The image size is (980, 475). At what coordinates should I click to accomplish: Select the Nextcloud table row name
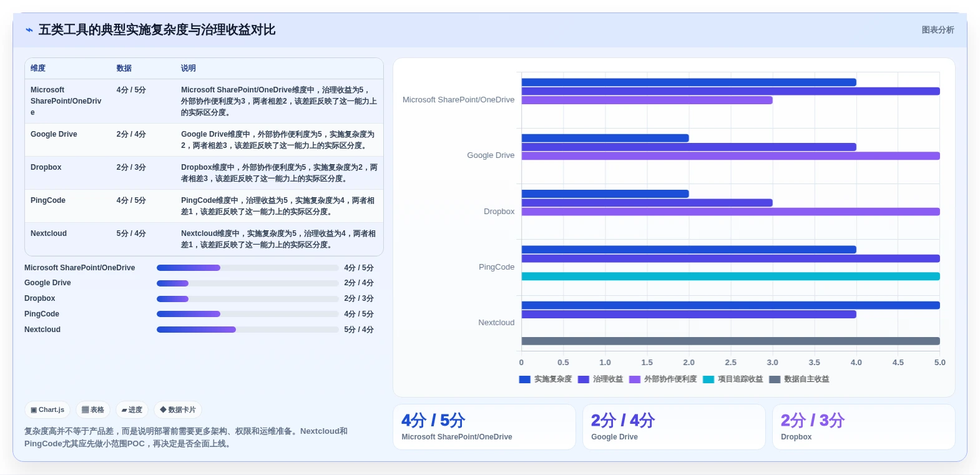(x=49, y=233)
